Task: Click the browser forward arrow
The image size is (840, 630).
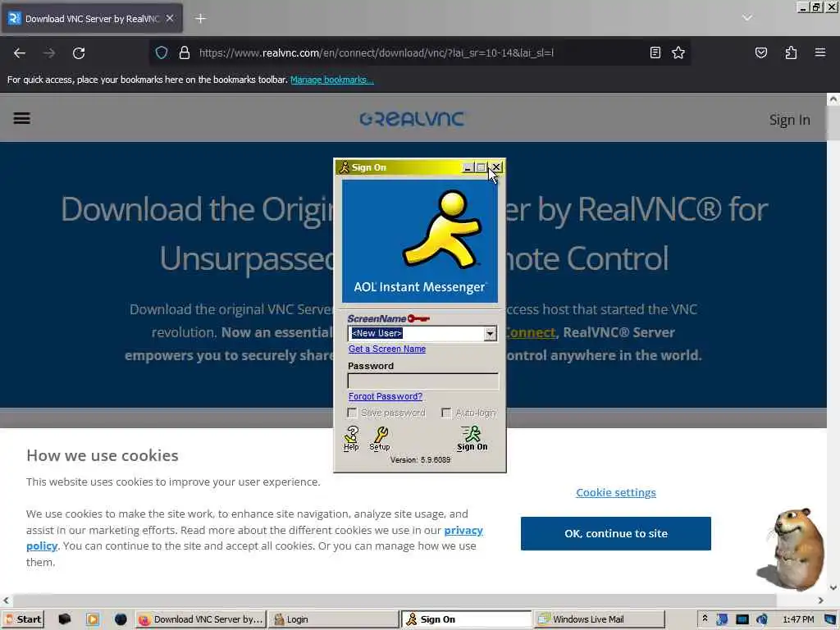Action: pos(49,53)
